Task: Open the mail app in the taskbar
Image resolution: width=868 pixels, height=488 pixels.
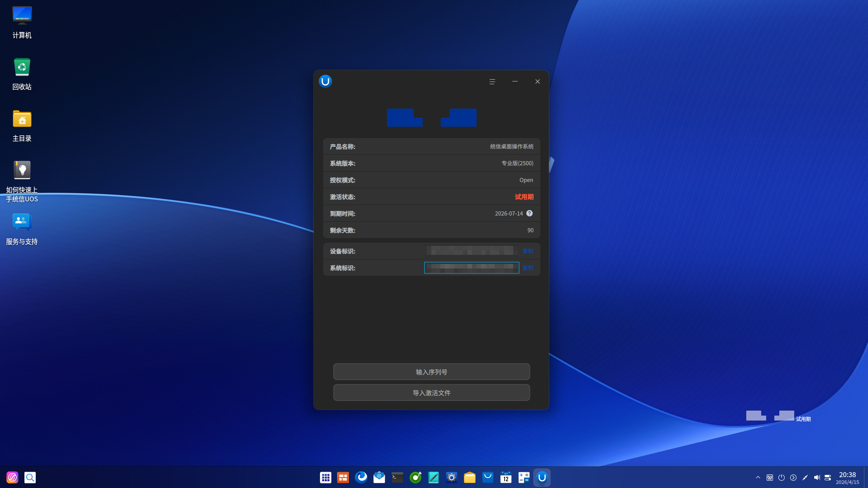Action: [379, 477]
